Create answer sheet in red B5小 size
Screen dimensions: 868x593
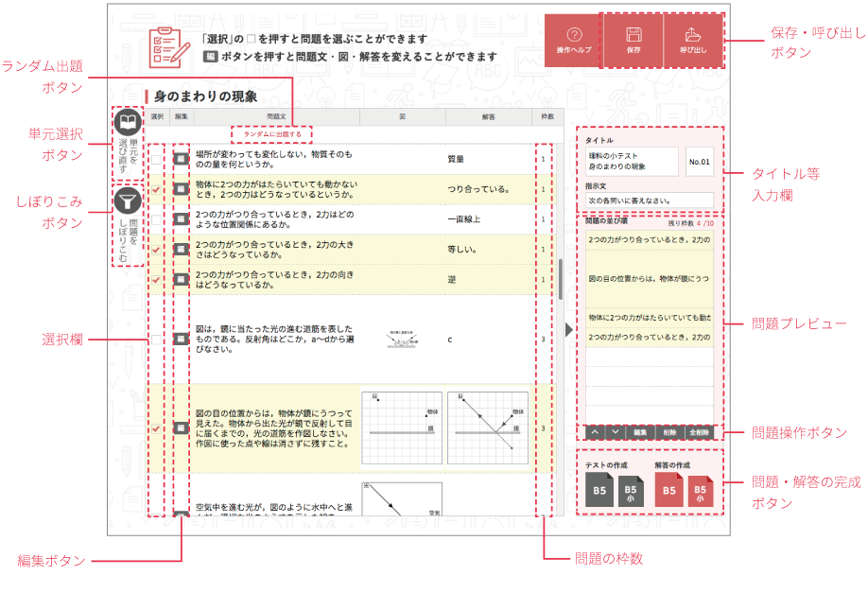click(700, 491)
